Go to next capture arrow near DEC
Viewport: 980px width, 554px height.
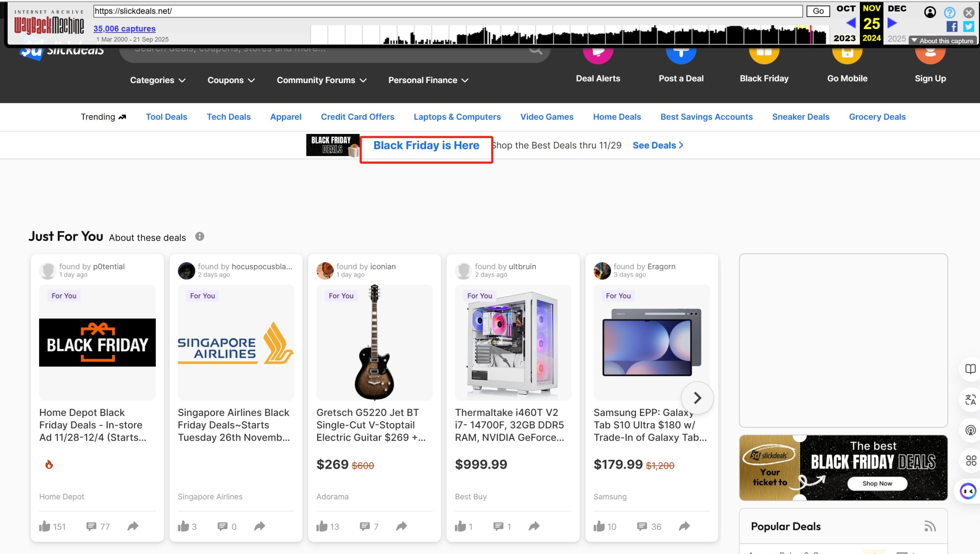[892, 23]
